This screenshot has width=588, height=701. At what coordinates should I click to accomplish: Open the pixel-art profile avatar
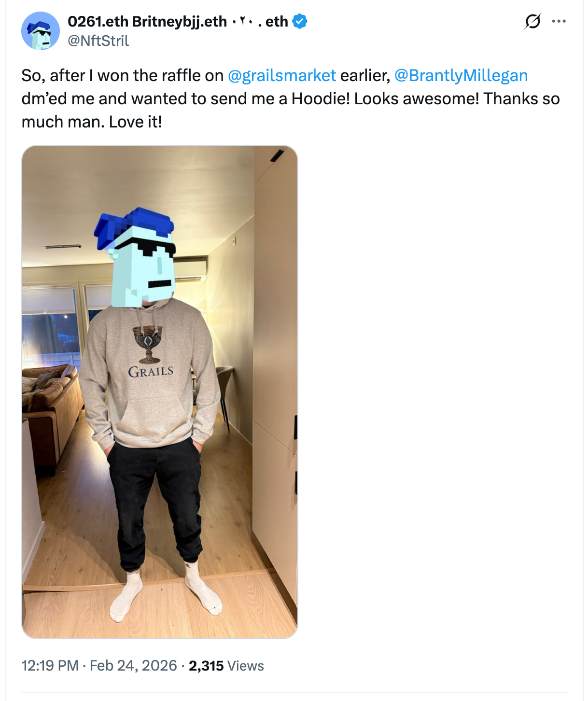click(x=41, y=31)
